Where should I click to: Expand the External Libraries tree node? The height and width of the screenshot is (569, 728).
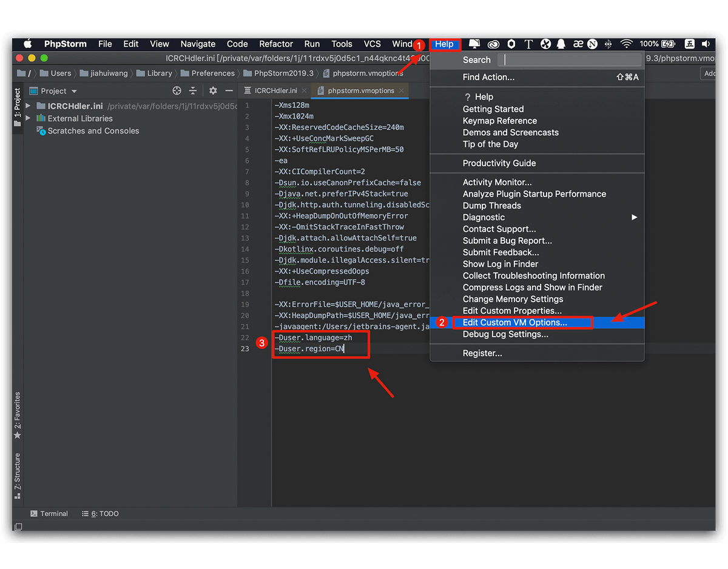tap(28, 118)
